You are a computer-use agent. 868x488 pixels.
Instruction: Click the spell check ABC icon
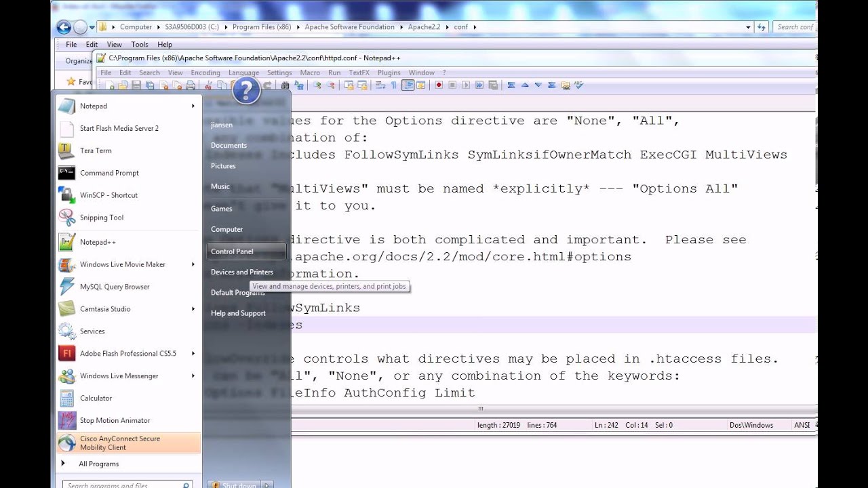coord(578,85)
